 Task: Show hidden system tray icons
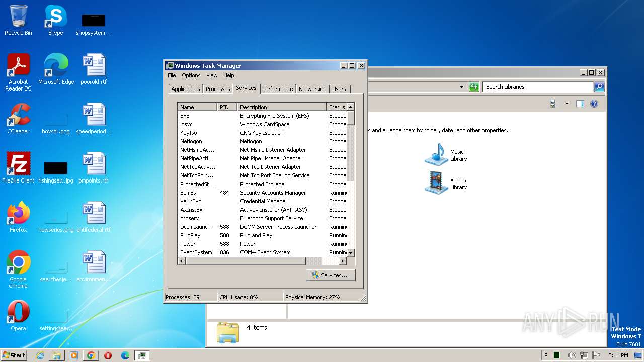point(546,355)
